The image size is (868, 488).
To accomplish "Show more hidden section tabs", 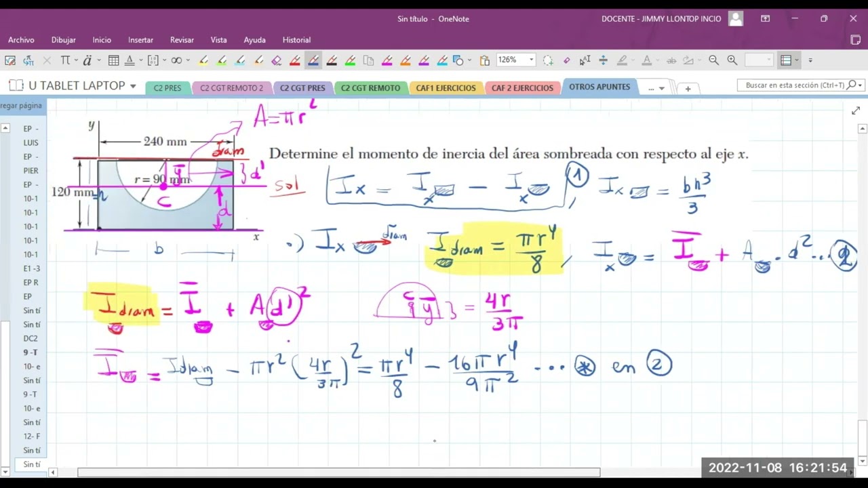I will [655, 88].
